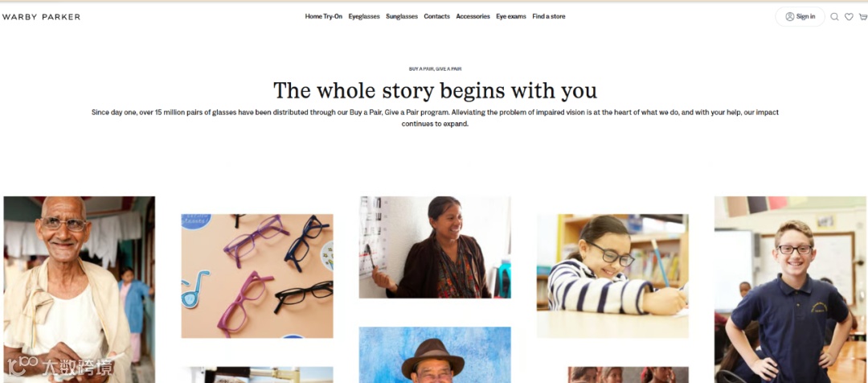Go home via Warby Parker logo
This screenshot has width=868, height=383.
tap(41, 17)
